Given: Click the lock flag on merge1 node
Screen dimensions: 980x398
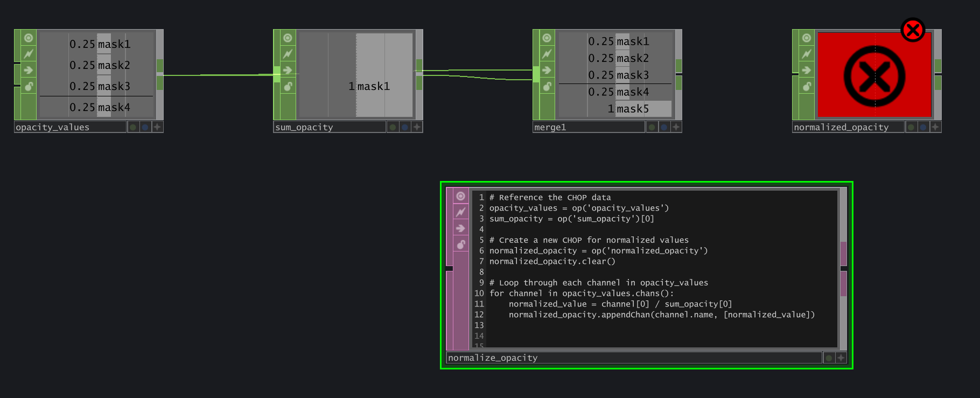Looking at the screenshot, I should [547, 86].
